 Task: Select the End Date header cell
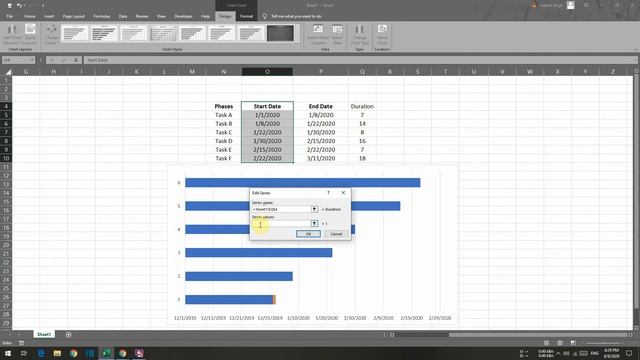coord(321,106)
